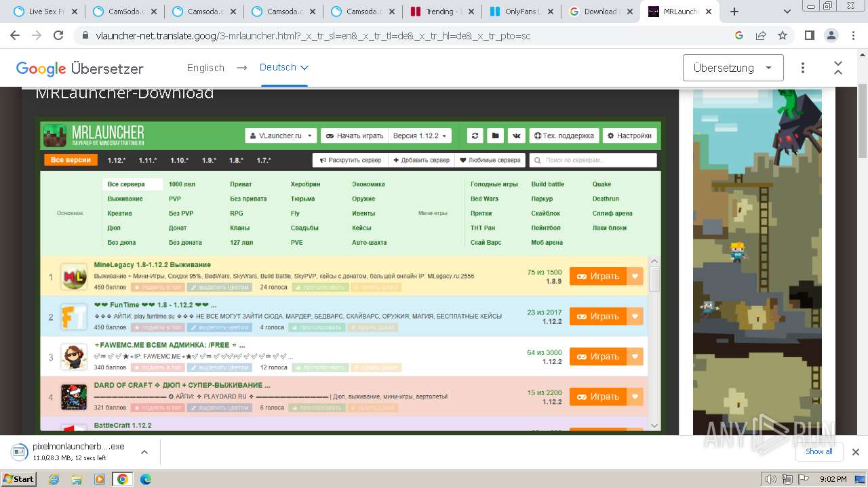Switch to the Trending browser tab
Image resolution: width=868 pixels, height=488 pixels.
click(x=441, y=12)
